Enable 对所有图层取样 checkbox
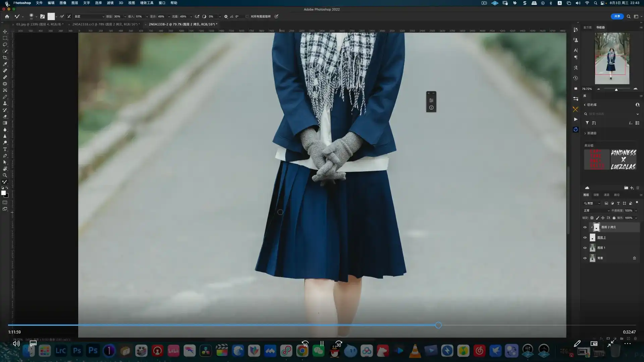This screenshot has width=644, height=362. tap(247, 16)
